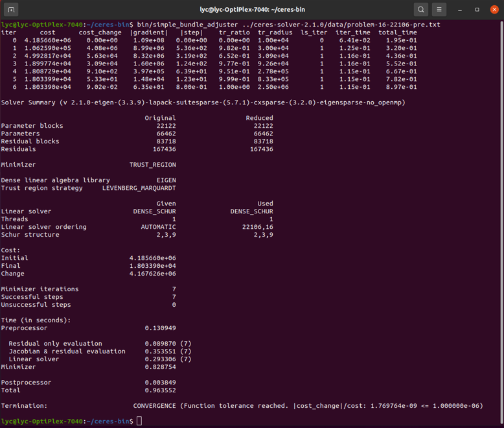
Task: Click total_time value 8.97e-01
Action: pos(402,87)
